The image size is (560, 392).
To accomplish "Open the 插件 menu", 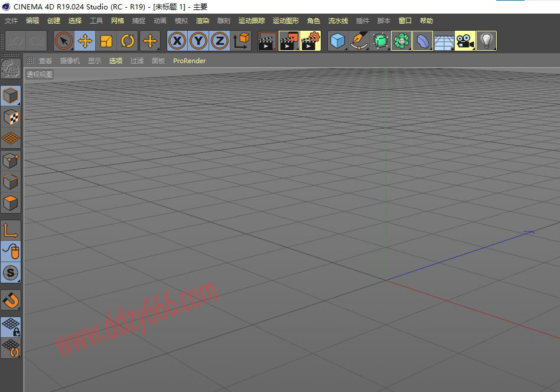I will (x=363, y=21).
